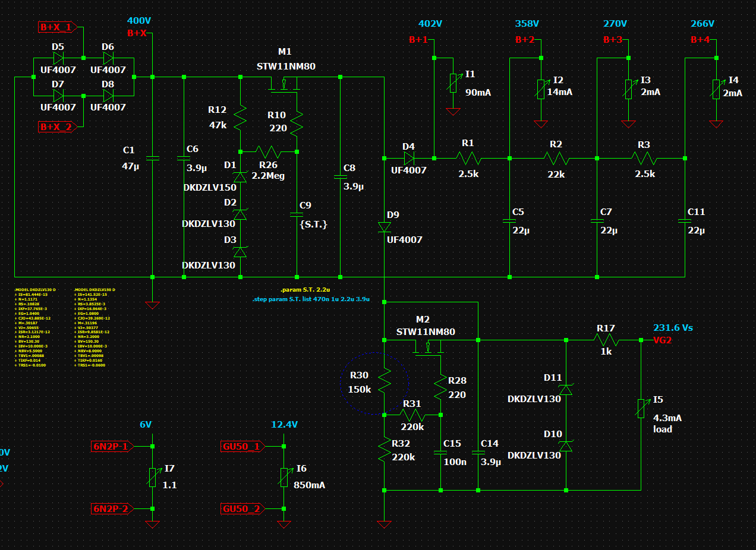Click the D1 zener diode symbol
756x550 pixels.
240,177
